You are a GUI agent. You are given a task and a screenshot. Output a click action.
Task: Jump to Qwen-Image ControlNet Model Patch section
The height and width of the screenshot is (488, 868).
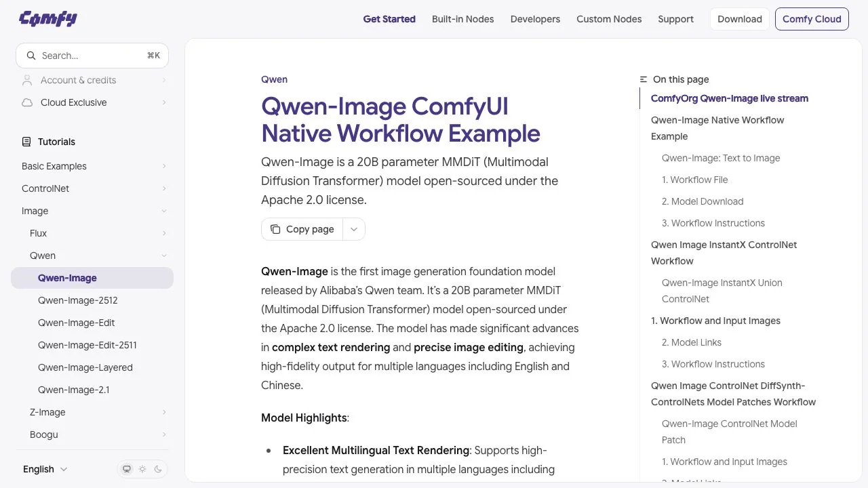(730, 432)
